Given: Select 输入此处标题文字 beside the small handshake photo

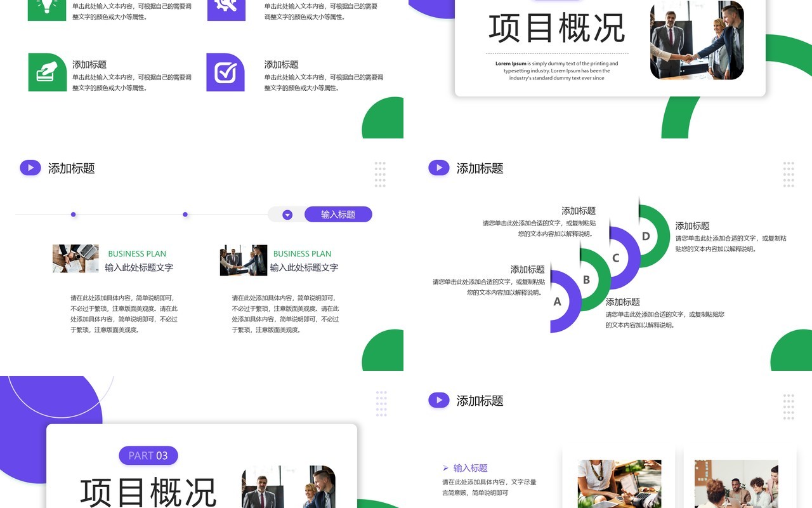Looking at the screenshot, I should coord(304,267).
